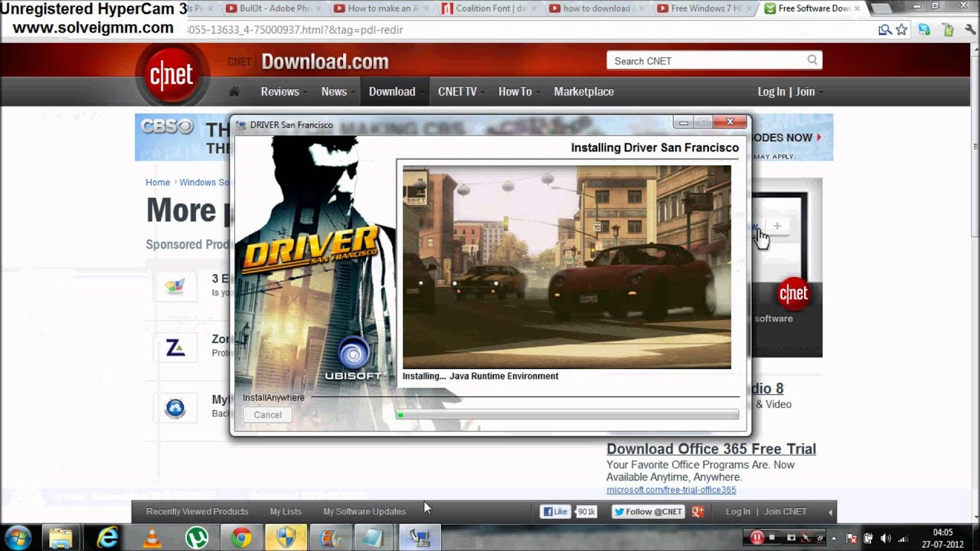Click the volume speaker tray icon
Viewport: 980px width, 551px height.
(886, 538)
